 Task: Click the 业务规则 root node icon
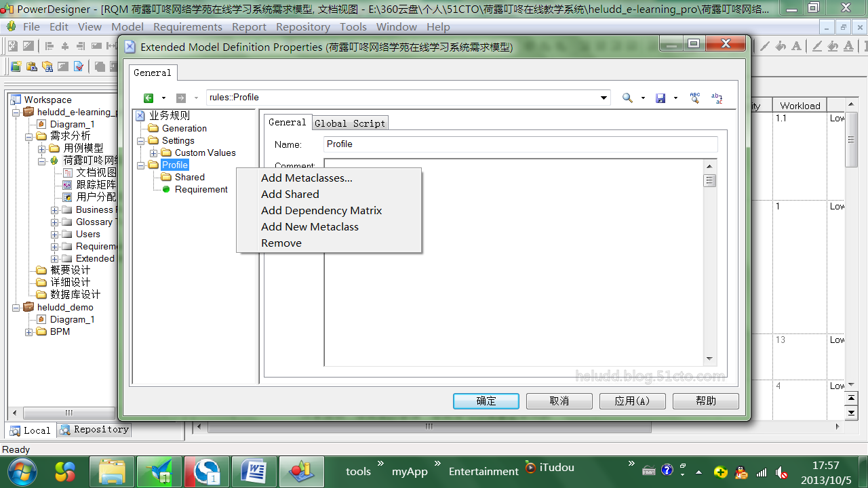pyautogui.click(x=140, y=116)
